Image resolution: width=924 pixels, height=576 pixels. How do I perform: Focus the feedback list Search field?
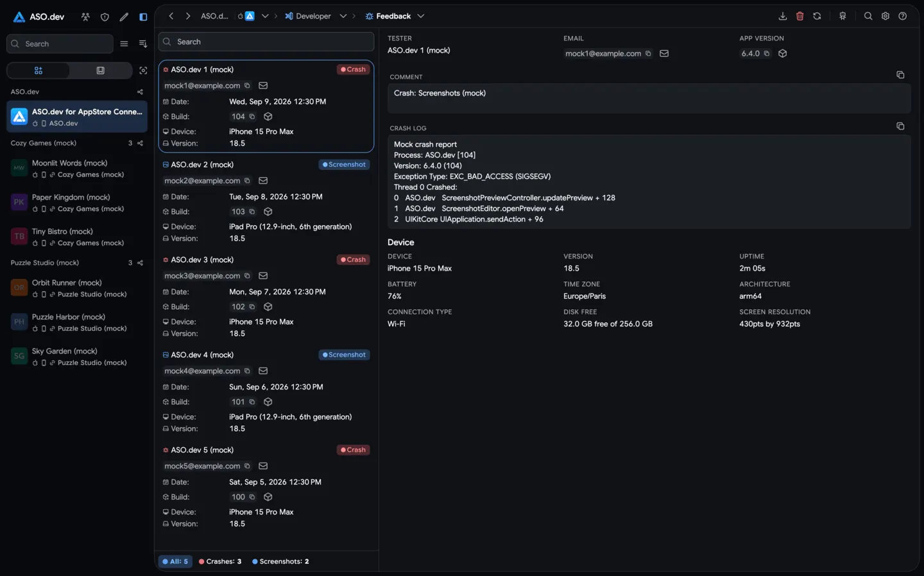[266, 42]
